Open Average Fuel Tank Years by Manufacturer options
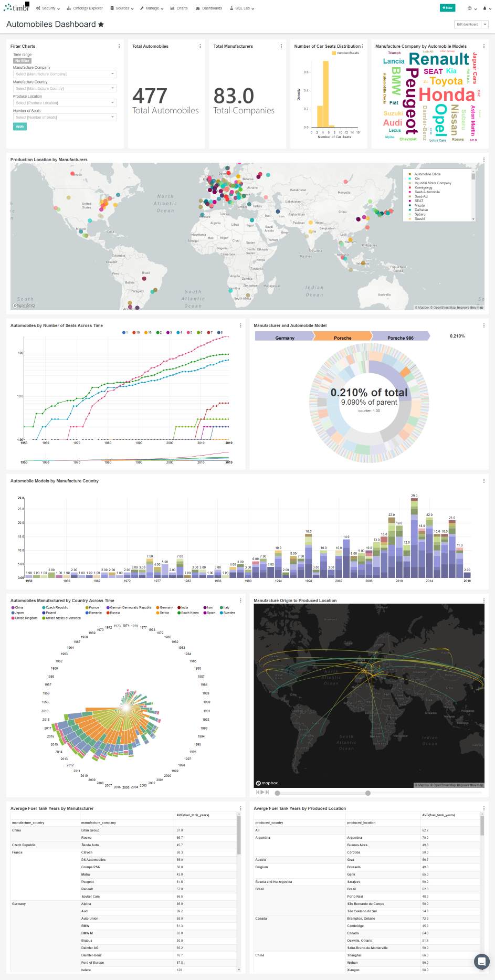The width and height of the screenshot is (495, 980). click(x=240, y=808)
